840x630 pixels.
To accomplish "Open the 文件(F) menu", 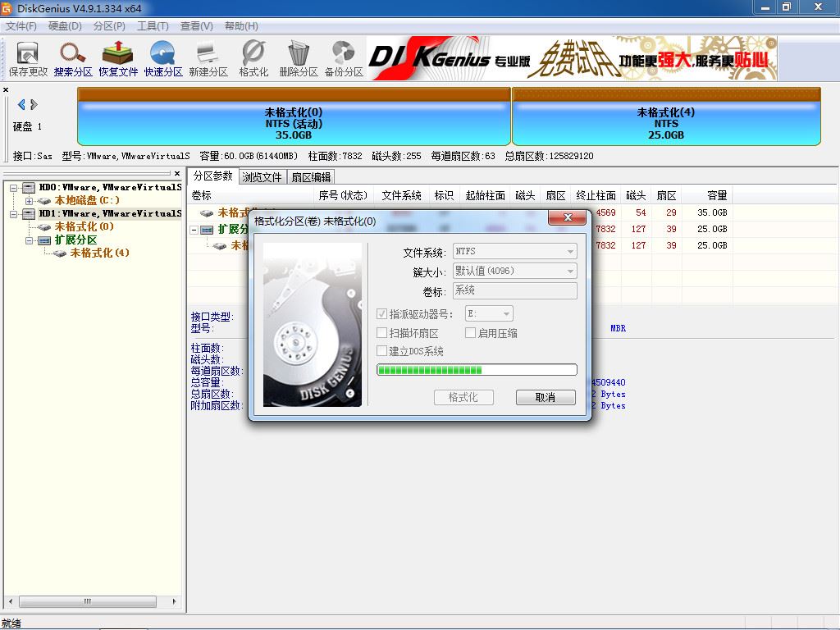I will click(x=21, y=26).
